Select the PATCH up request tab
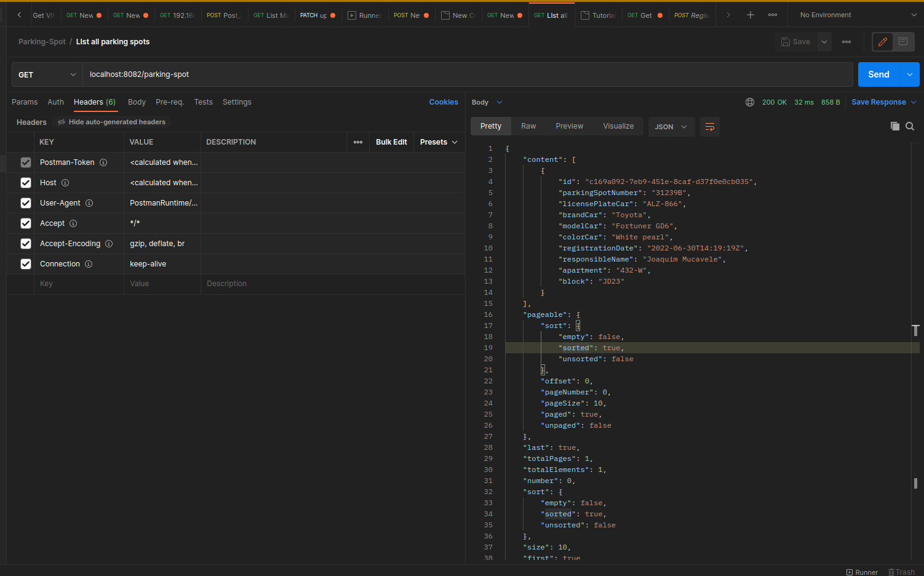 click(x=317, y=15)
